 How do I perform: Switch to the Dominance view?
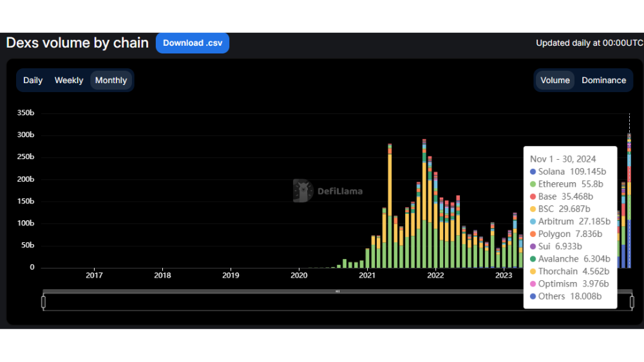[x=604, y=80]
